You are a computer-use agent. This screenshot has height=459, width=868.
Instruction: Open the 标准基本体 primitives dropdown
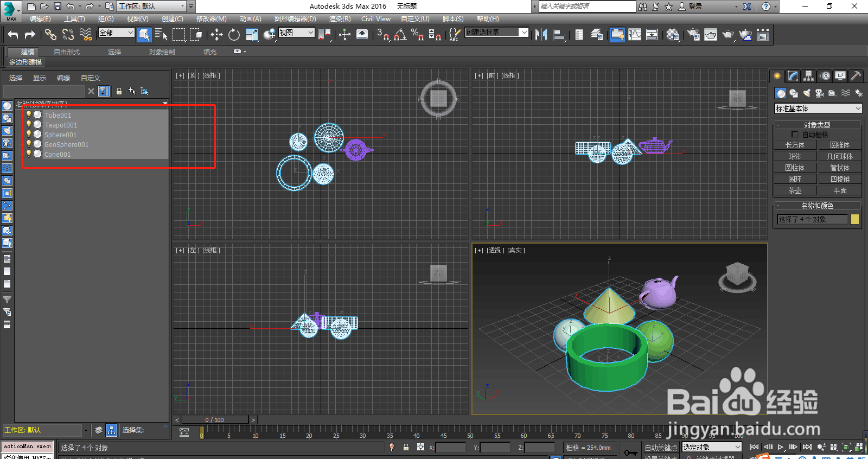point(818,109)
